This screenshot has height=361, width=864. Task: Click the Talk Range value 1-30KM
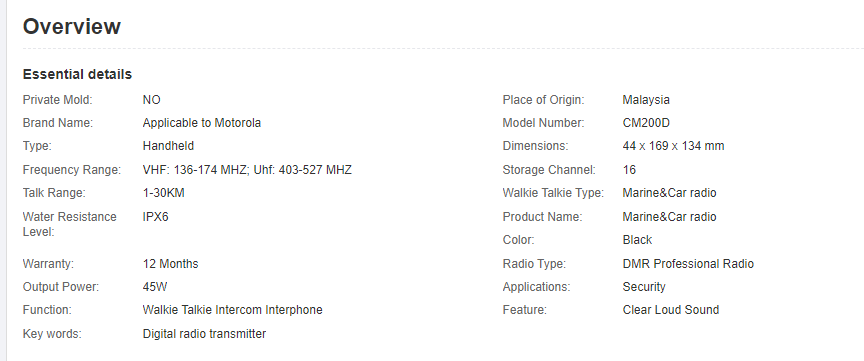pyautogui.click(x=164, y=193)
